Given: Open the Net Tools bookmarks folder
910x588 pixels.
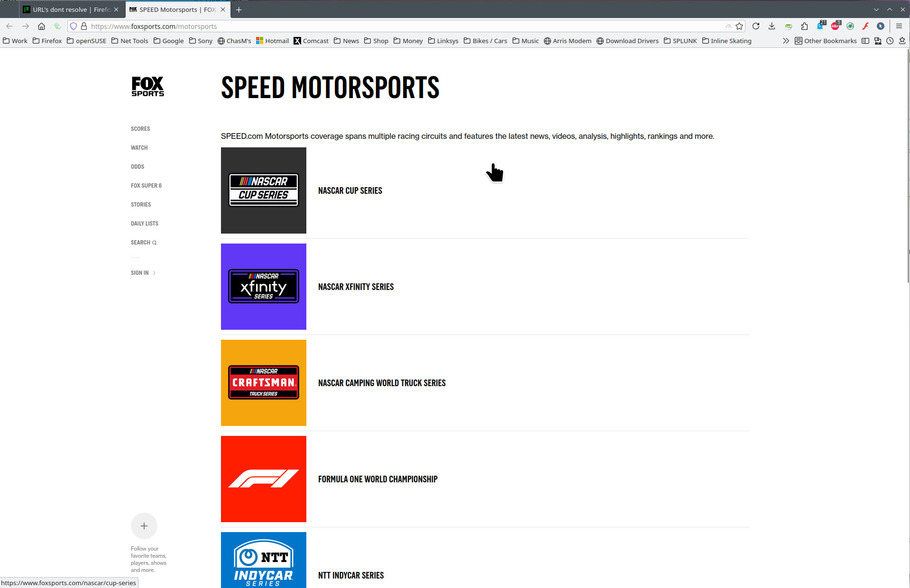Looking at the screenshot, I should pyautogui.click(x=130, y=41).
